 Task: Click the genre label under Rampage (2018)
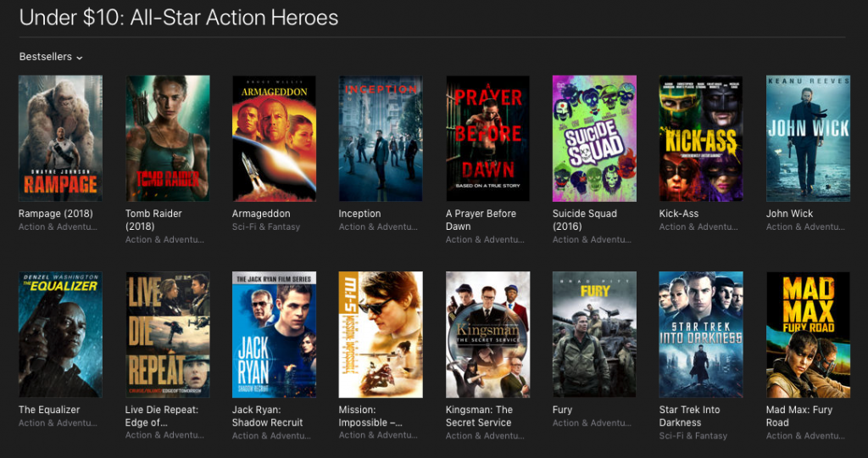click(x=58, y=227)
